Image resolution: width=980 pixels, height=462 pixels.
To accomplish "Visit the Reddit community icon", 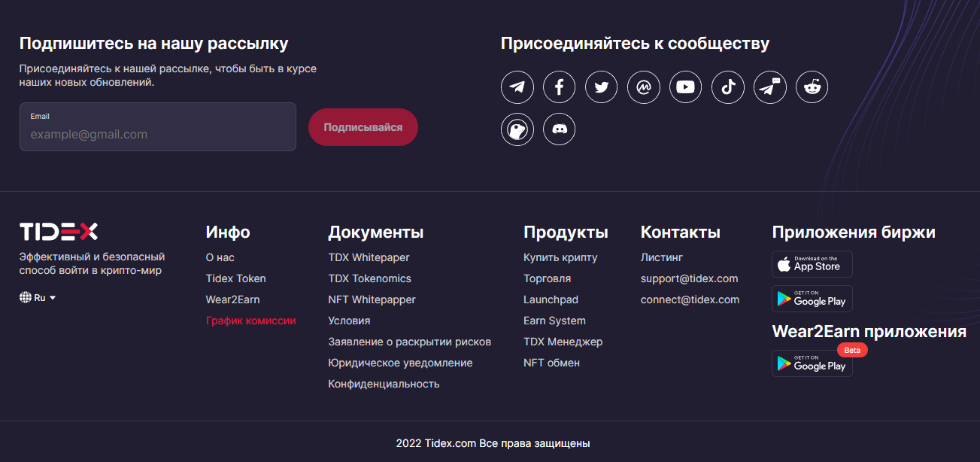I will 812,87.
